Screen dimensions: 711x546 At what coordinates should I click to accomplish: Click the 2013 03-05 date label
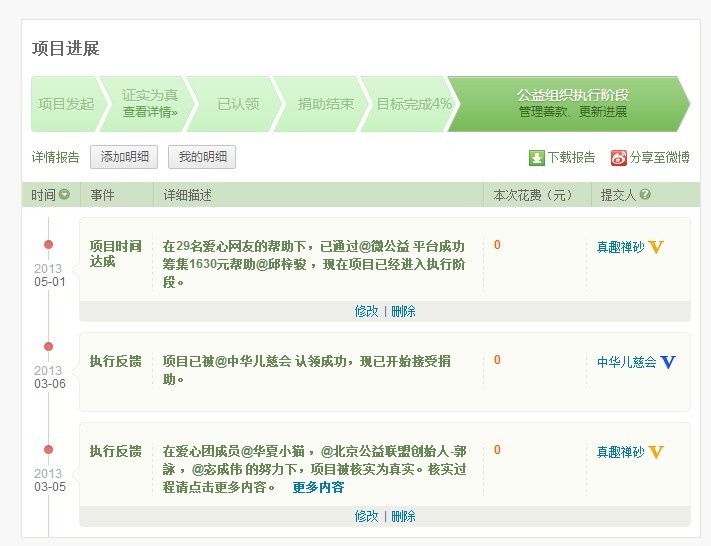click(x=49, y=480)
